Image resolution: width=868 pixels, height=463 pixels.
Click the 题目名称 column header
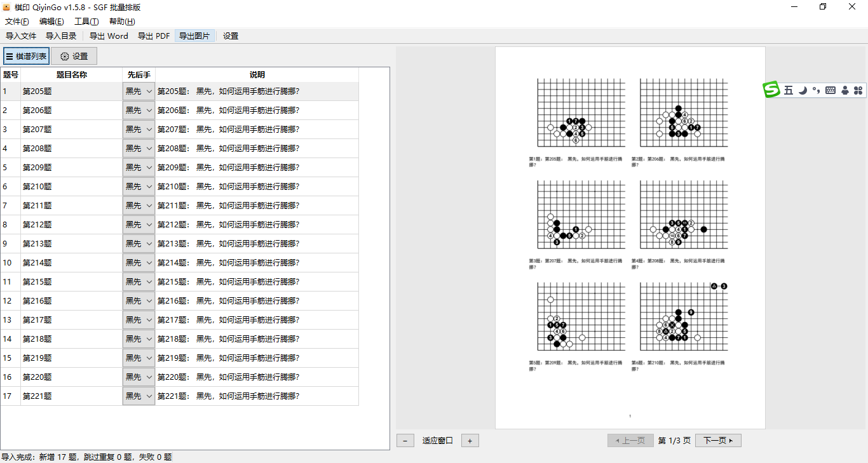tap(72, 75)
